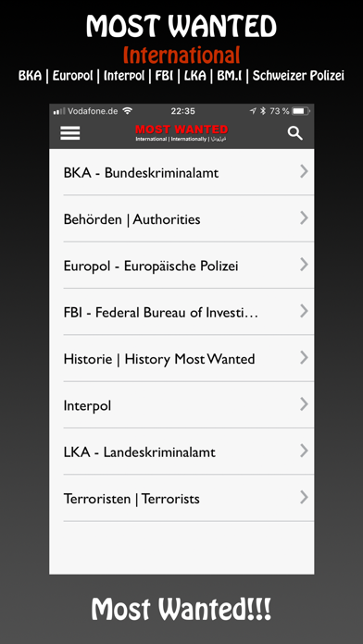Open Behörden | Authorities category
The height and width of the screenshot is (644, 363).
pyautogui.click(x=181, y=218)
